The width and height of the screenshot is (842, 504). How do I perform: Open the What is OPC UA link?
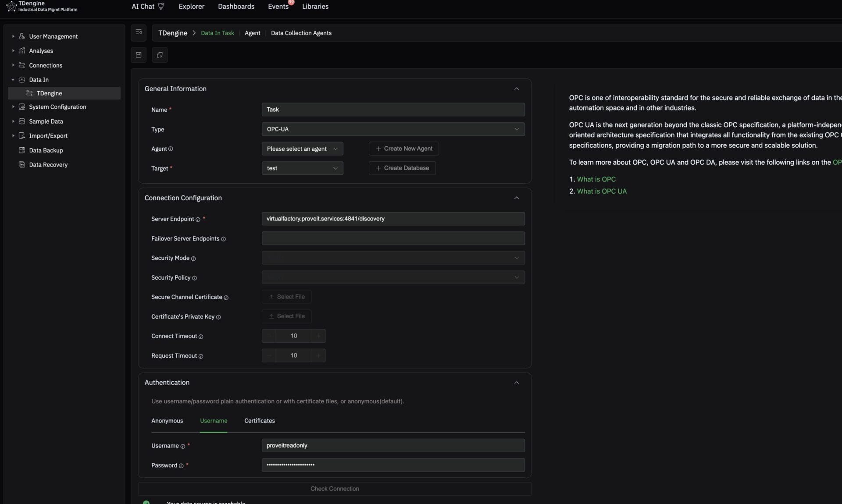click(601, 192)
